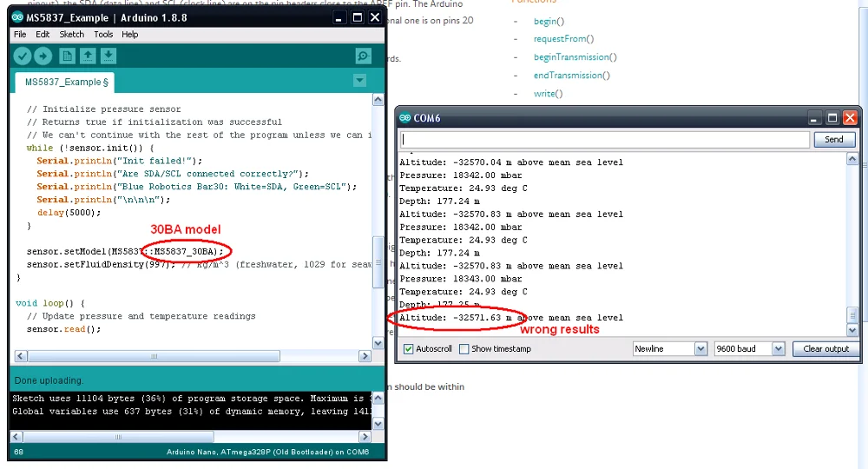Click line number 68 in status bar
This screenshot has height=469, width=868.
[x=19, y=452]
